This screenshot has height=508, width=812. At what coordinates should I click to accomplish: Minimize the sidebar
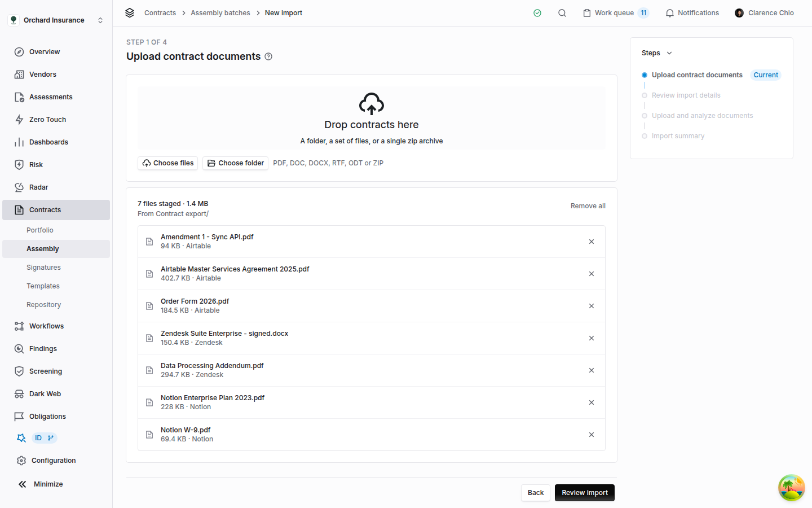[41, 484]
